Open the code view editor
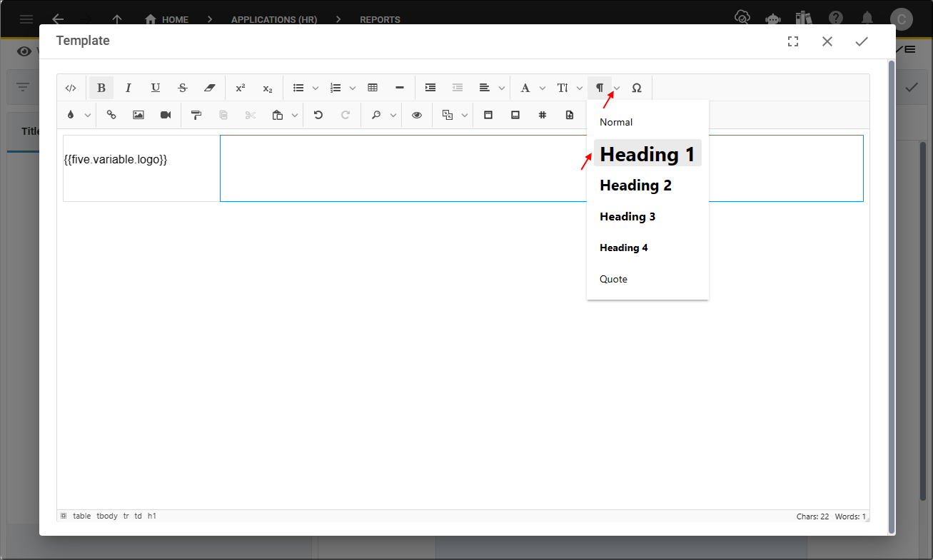933x560 pixels. tap(71, 88)
